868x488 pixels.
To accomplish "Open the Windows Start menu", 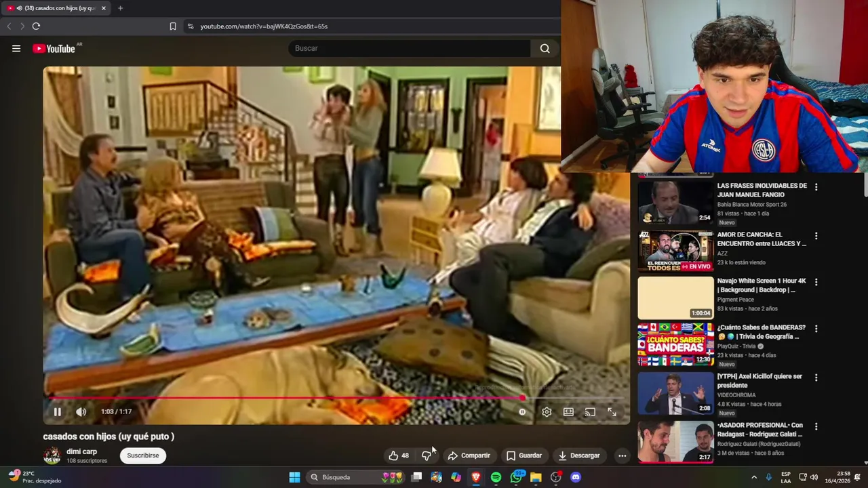I will pyautogui.click(x=294, y=477).
